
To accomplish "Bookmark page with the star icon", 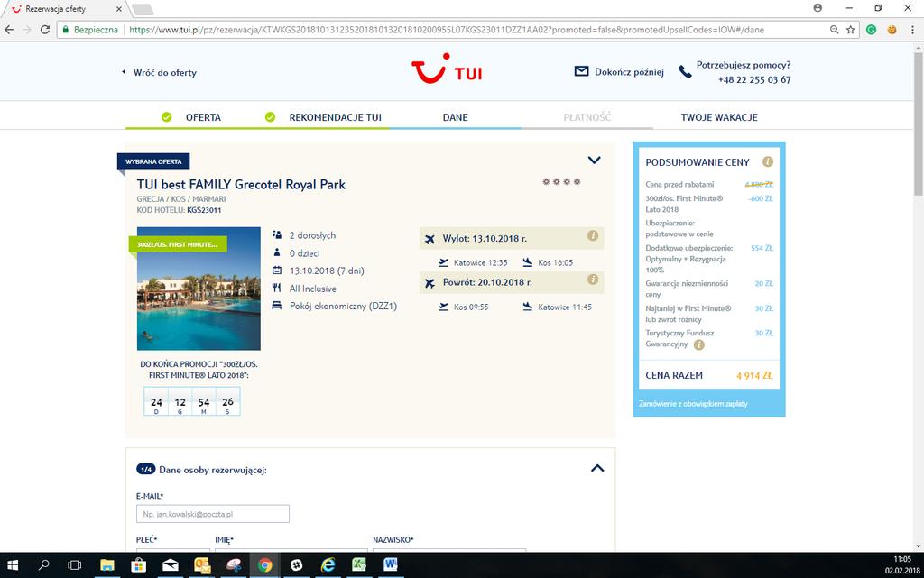I will coord(850,30).
